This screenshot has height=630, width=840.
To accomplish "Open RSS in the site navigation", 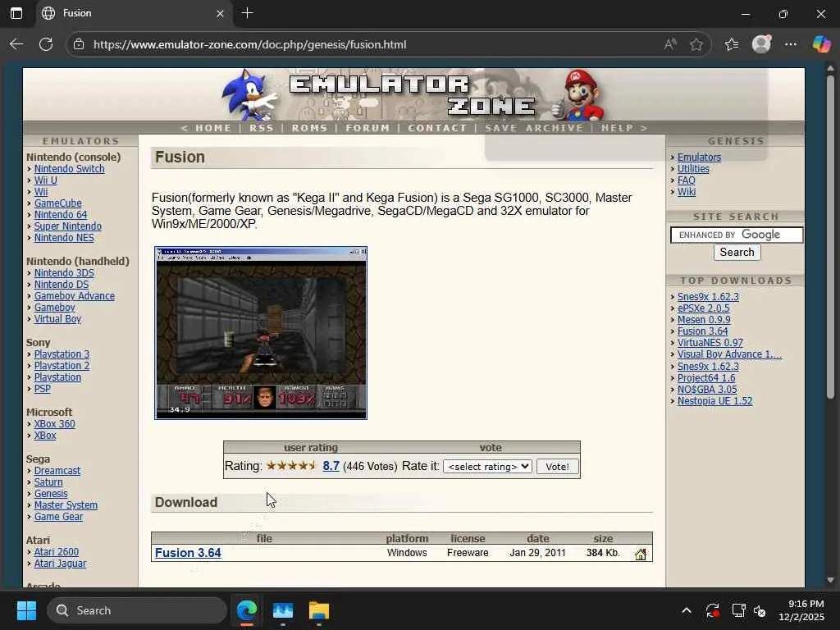I will click(262, 128).
